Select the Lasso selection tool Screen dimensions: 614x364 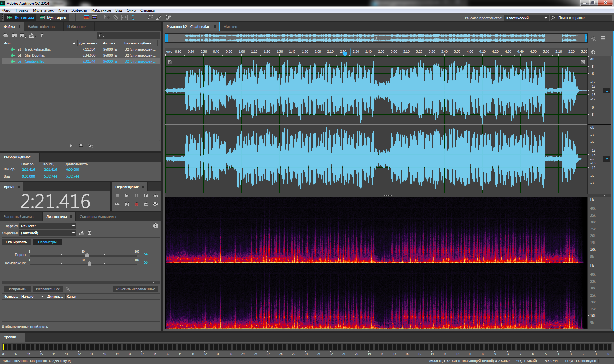coord(150,18)
